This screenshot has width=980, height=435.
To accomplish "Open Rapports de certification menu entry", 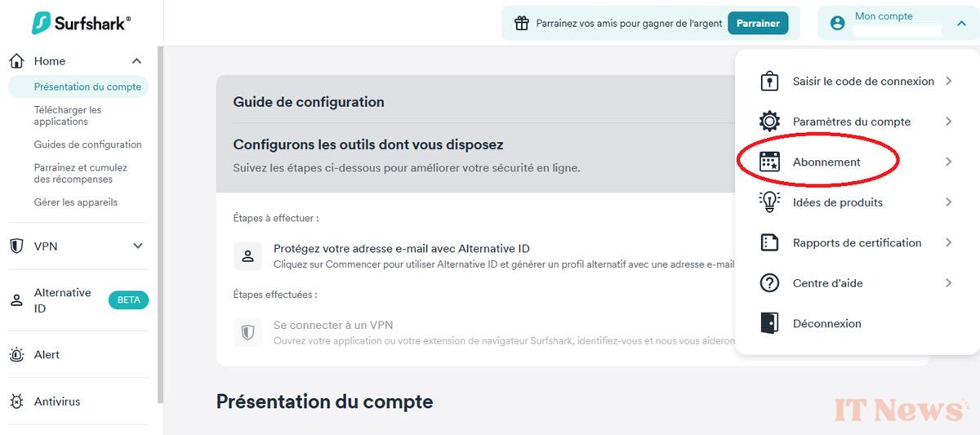I will (x=857, y=243).
